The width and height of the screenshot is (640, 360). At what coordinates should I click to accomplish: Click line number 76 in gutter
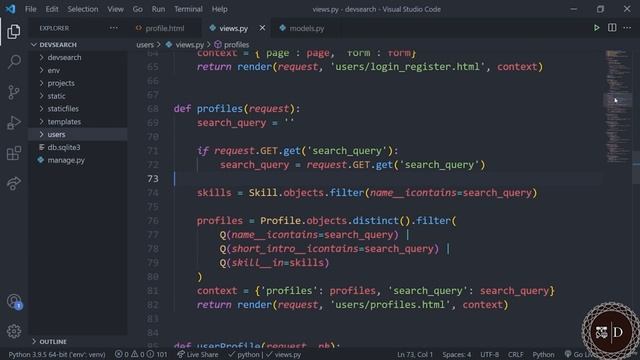pos(153,221)
